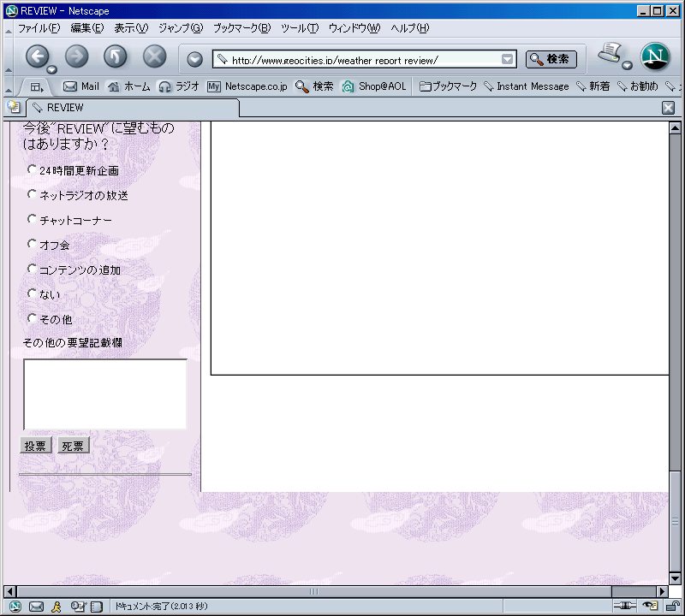Open the ジャンプ(G) menu
The height and width of the screenshot is (616, 685).
coord(181,28)
